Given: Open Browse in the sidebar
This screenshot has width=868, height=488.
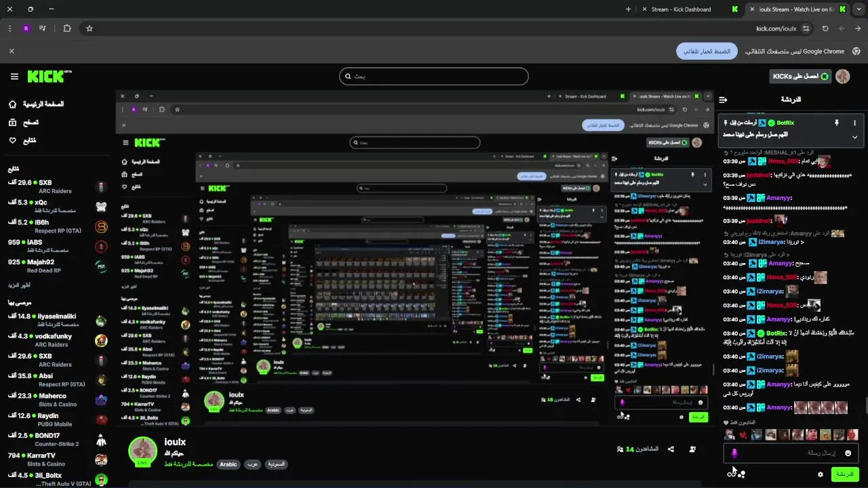Looking at the screenshot, I should [x=23, y=123].
